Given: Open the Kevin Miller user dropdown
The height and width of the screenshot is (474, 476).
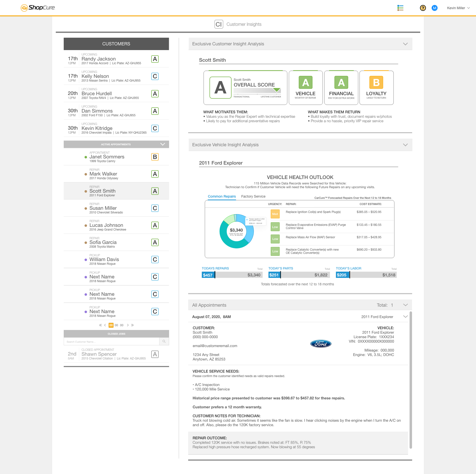Looking at the screenshot, I should [x=458, y=8].
